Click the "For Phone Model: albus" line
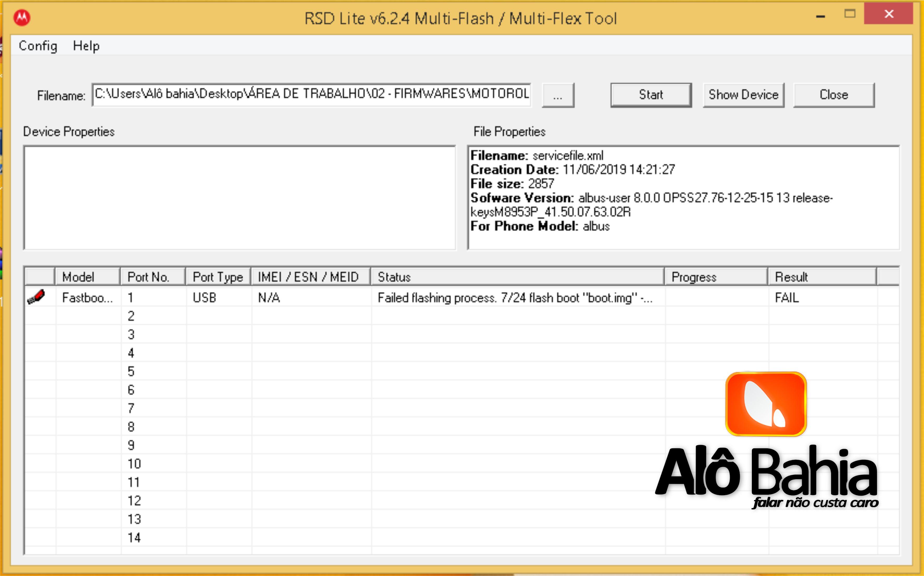The image size is (924, 576). (540, 226)
